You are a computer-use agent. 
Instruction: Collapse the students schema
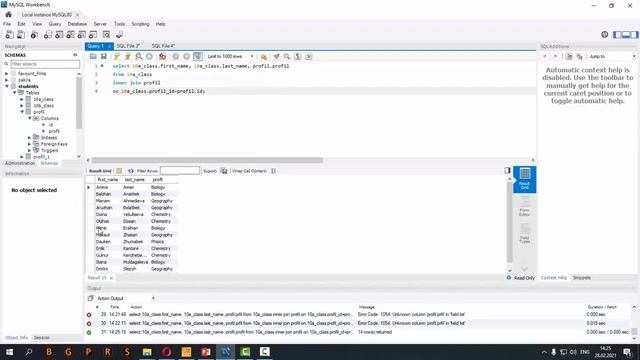pyautogui.click(x=7, y=86)
